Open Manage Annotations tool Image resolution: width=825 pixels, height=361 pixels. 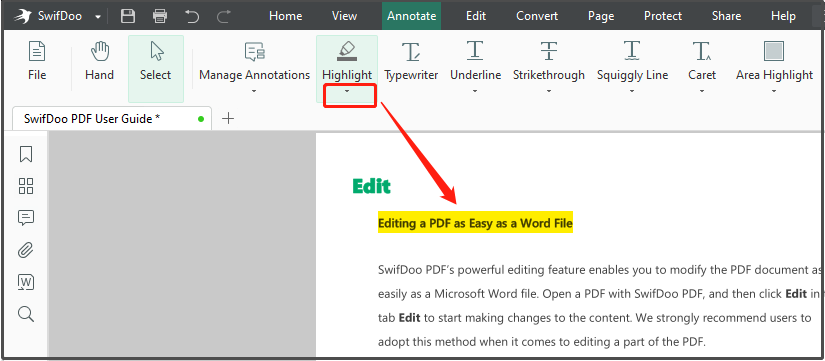(255, 62)
